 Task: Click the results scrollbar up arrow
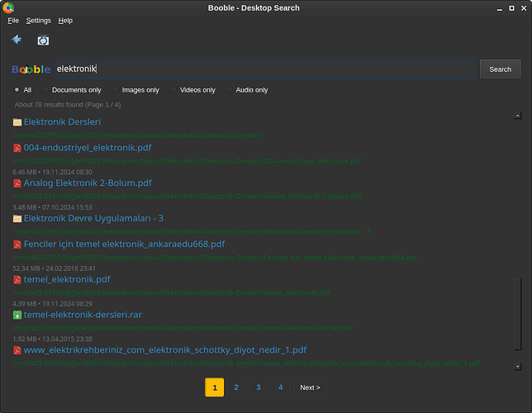(x=517, y=116)
